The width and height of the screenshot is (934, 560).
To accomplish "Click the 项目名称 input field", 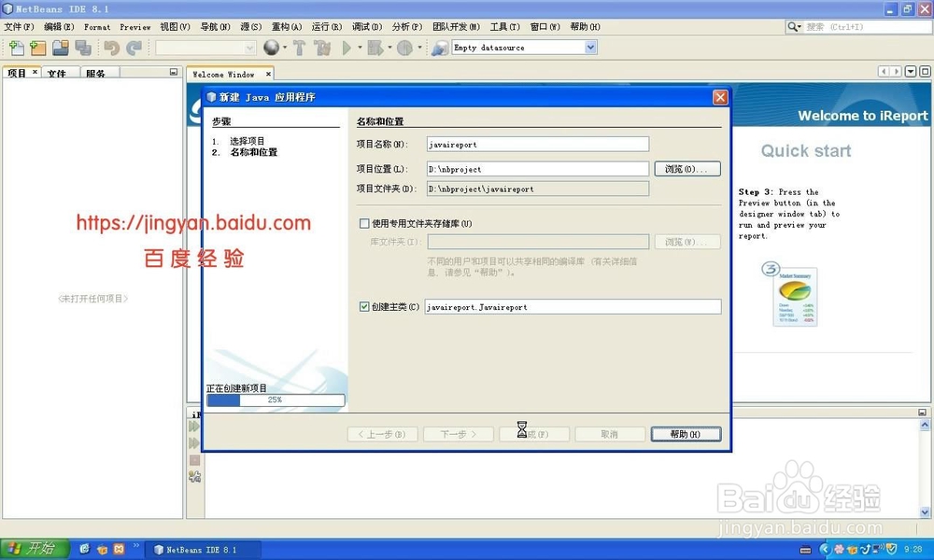I will (x=538, y=144).
